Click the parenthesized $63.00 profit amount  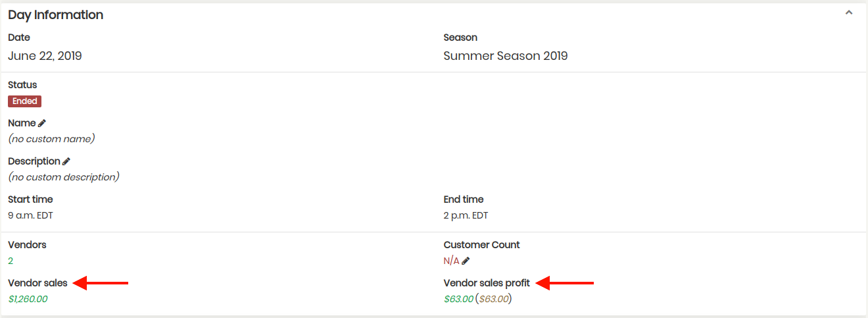[x=493, y=299]
